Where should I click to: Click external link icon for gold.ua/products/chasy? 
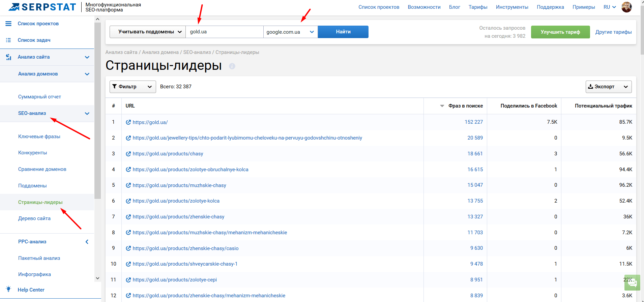[128, 154]
